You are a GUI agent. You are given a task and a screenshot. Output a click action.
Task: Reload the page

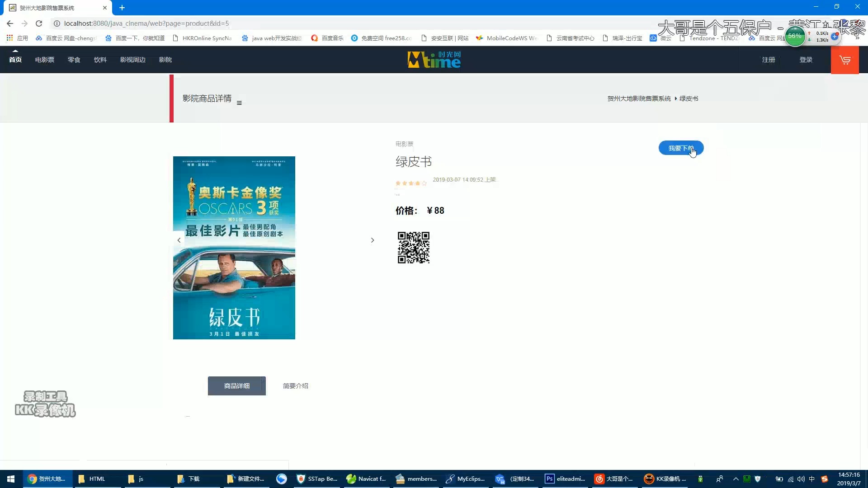click(39, 23)
